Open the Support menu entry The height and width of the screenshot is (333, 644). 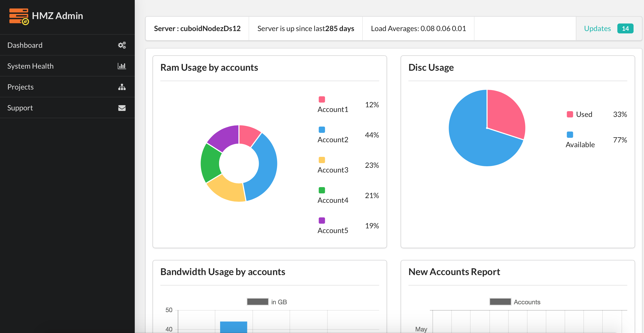click(20, 108)
